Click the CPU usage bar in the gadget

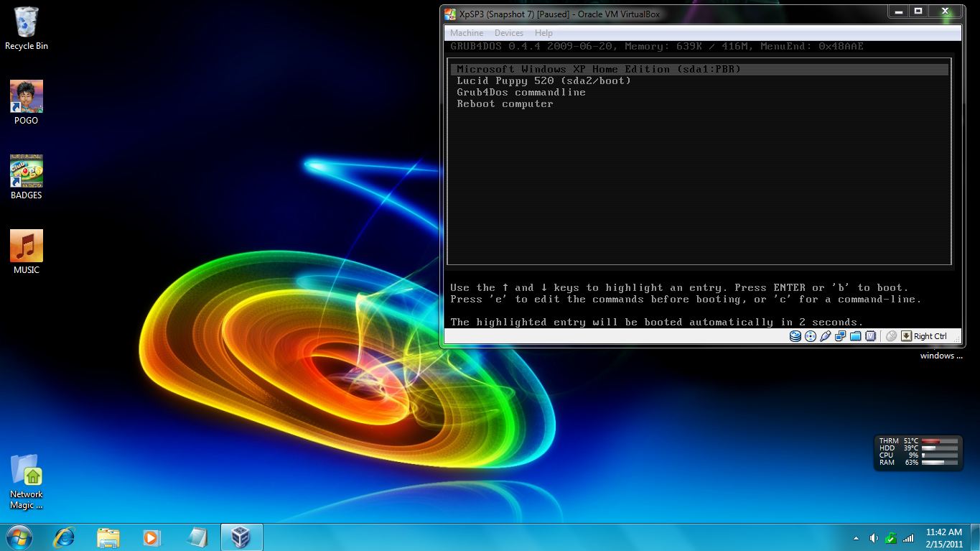point(940,455)
